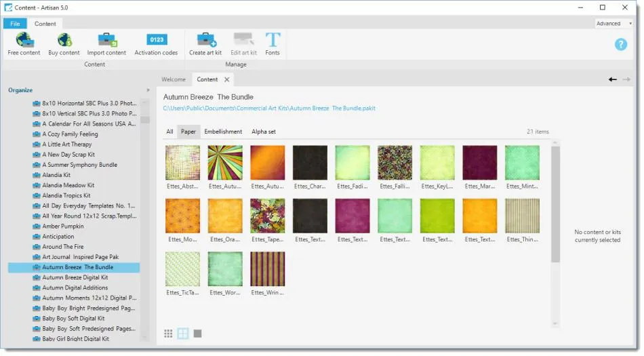This screenshot has width=644, height=356.
Task: Open Free content from the ribbon
Action: [24, 44]
